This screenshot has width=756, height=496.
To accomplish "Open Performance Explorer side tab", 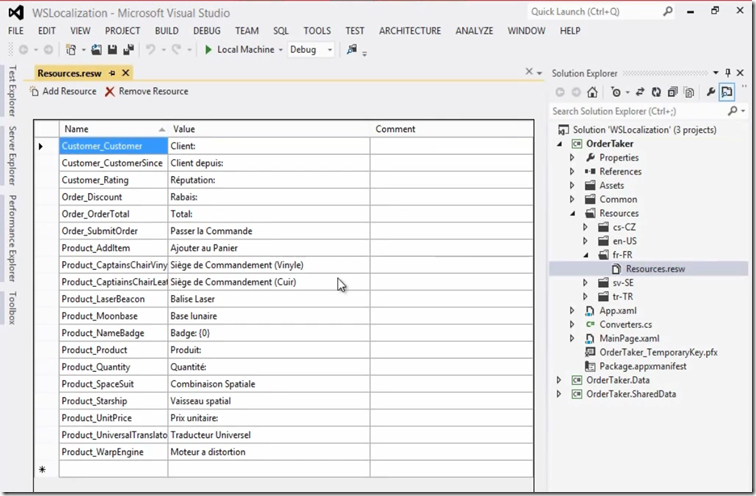I will (12, 238).
